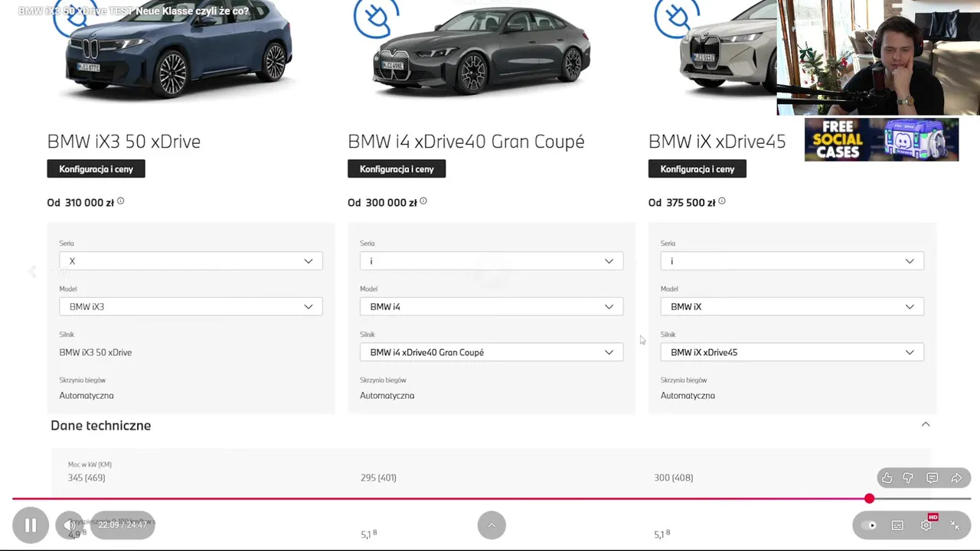Open Model dropdown showing BMW iX
The image size is (980, 551).
pos(792,306)
